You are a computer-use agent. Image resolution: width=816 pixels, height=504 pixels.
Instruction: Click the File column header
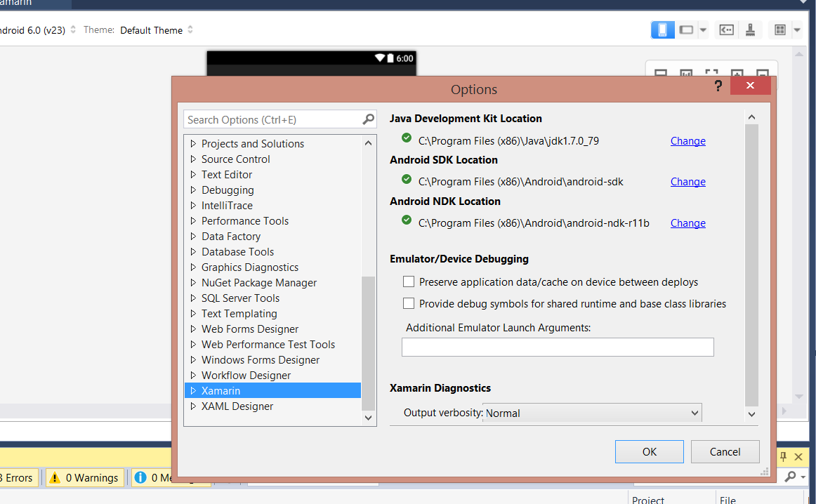pyautogui.click(x=728, y=499)
